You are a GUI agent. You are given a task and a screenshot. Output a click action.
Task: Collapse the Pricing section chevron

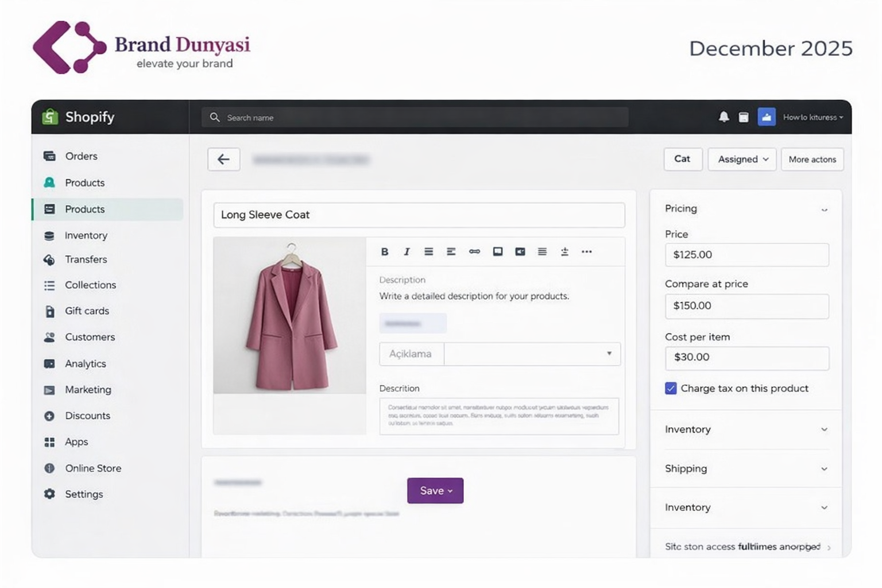824,210
